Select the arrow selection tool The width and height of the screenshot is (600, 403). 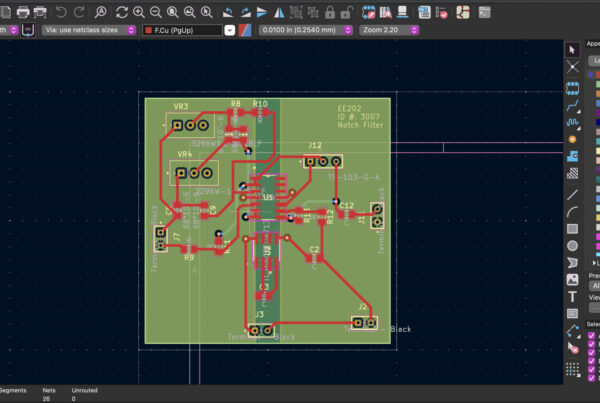coord(573,49)
